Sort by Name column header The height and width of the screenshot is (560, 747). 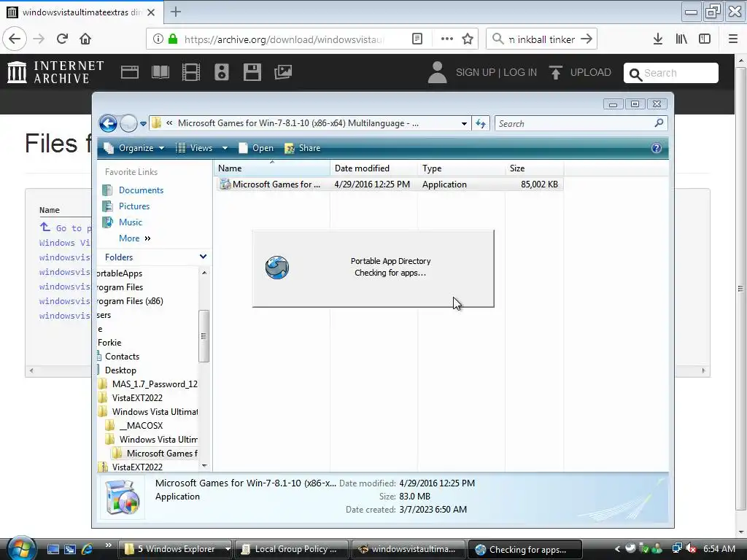271,168
